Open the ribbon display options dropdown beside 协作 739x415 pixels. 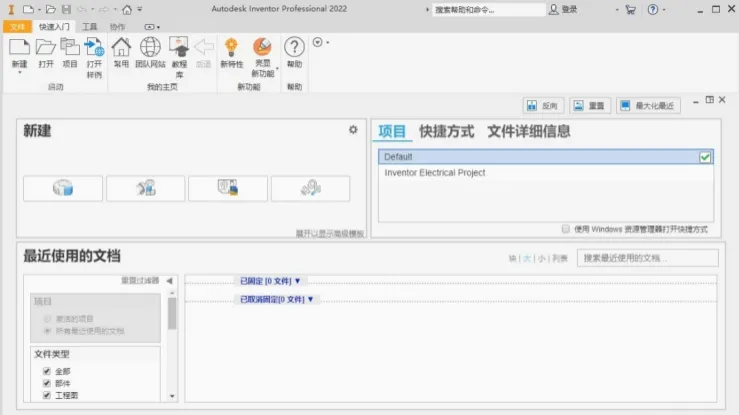tap(152, 27)
